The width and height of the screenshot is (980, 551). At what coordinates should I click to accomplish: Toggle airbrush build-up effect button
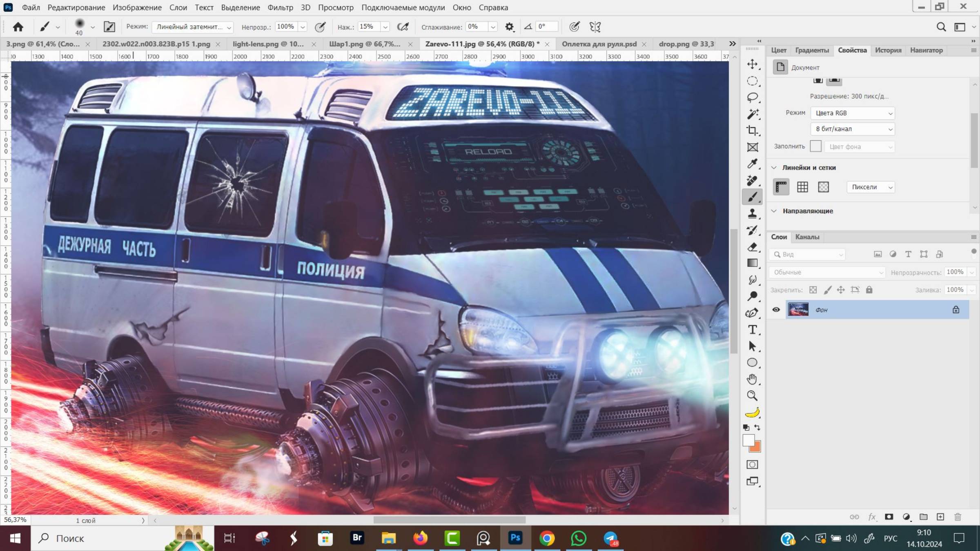[403, 27]
